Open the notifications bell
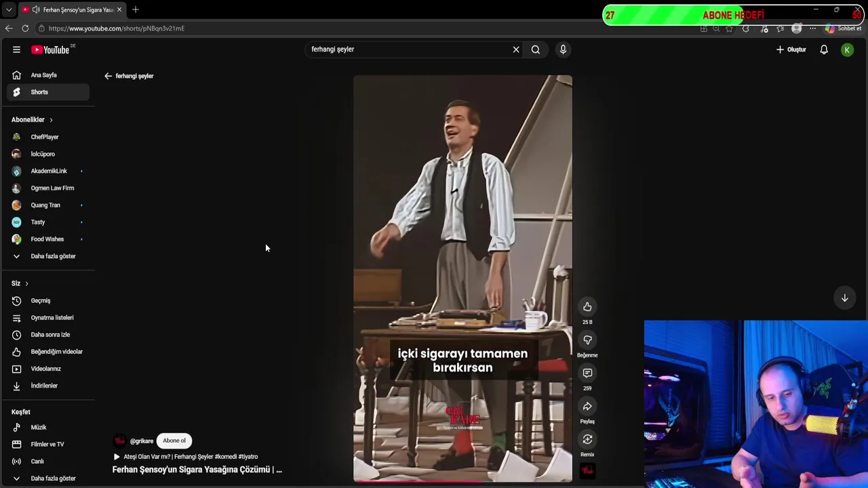This screenshot has width=868, height=488. (x=824, y=49)
